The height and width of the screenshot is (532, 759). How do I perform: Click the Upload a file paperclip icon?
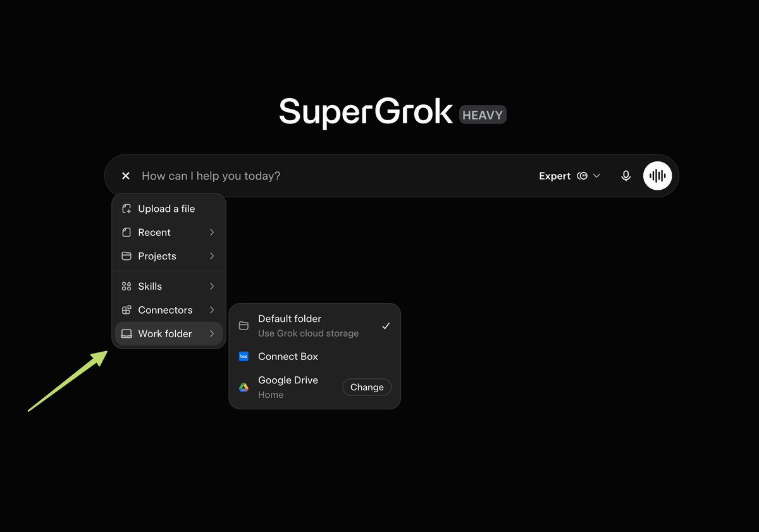(x=126, y=209)
